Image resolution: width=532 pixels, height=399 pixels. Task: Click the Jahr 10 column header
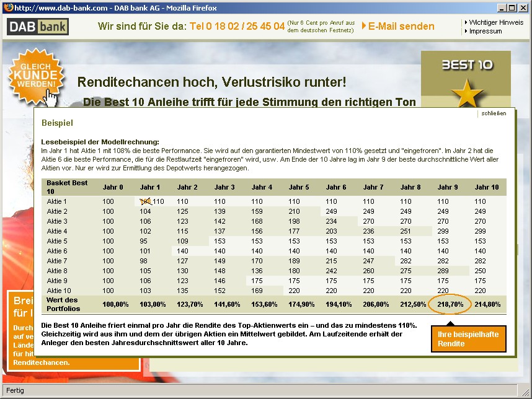click(x=487, y=187)
